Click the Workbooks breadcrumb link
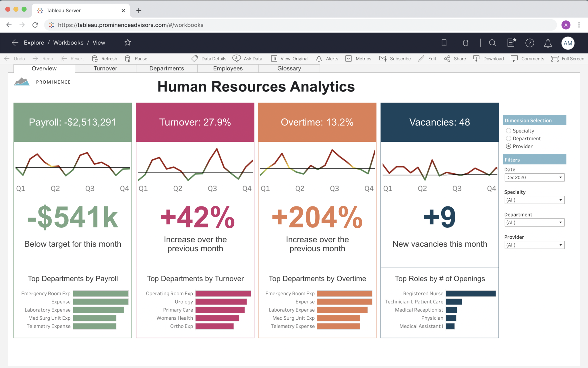 tap(68, 43)
